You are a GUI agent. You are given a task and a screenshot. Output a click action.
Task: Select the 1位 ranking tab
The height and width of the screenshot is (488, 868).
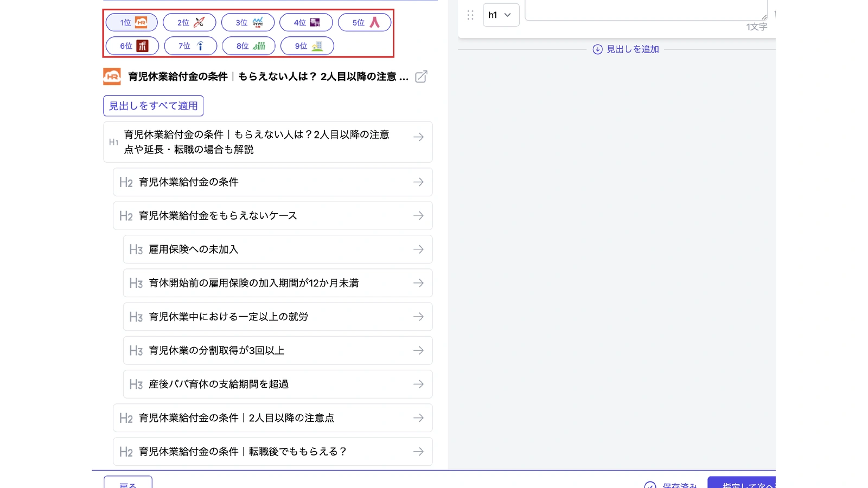coord(132,22)
